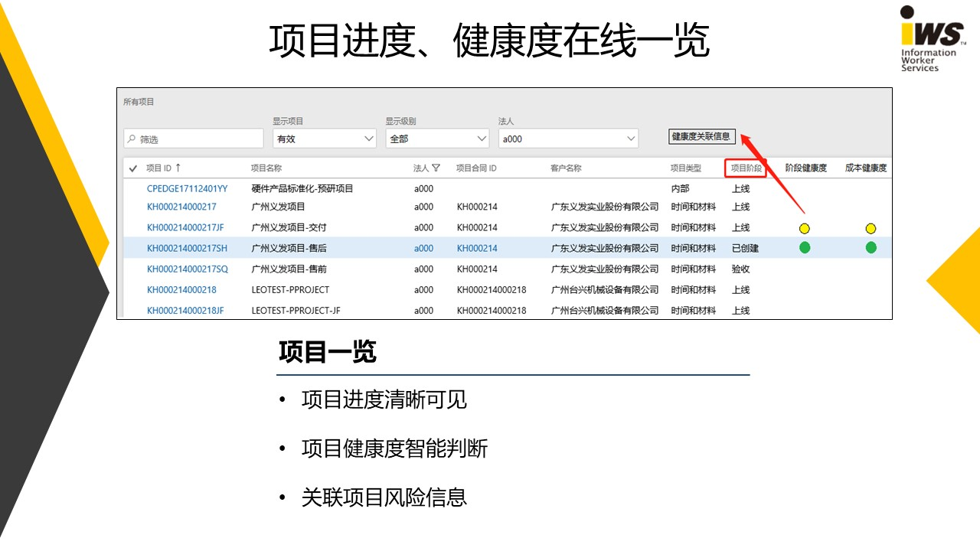Viewport: 980px width, 551px height.
Task: Open the 显示级别 dropdown showing 全部
Action: click(x=437, y=139)
